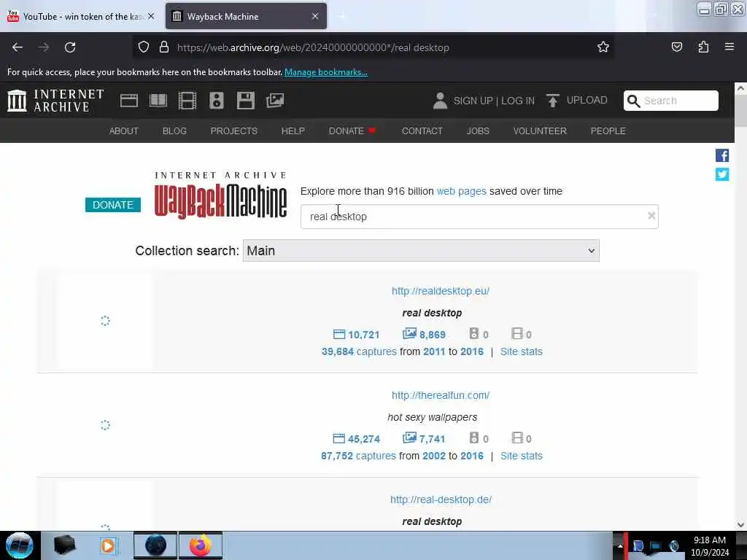Click the 10,721 web pages count
This screenshot has width=747, height=560.
coord(356,334)
